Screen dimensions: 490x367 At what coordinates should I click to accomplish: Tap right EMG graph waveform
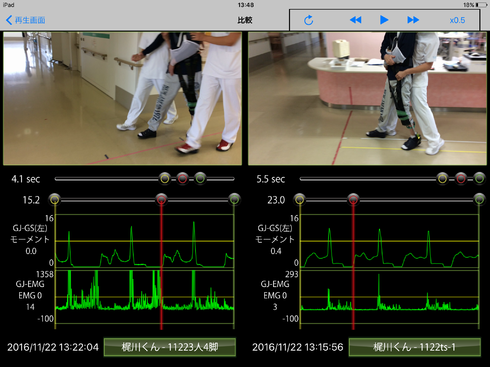389,297
